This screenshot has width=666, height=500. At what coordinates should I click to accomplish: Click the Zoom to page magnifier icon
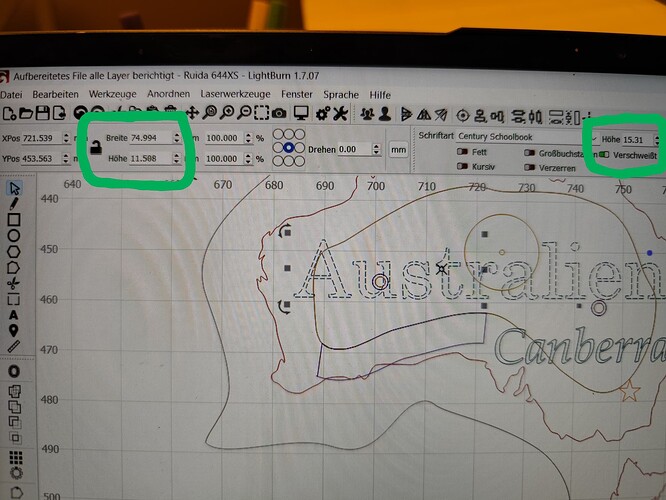pos(209,113)
